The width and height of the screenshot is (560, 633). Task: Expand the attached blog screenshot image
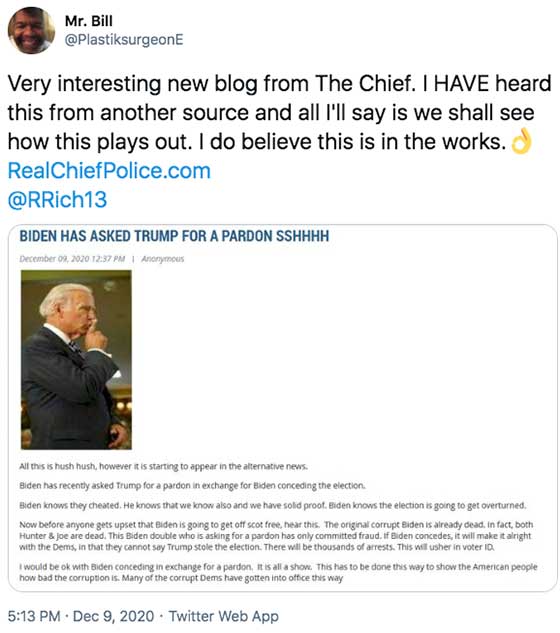[x=283, y=408]
